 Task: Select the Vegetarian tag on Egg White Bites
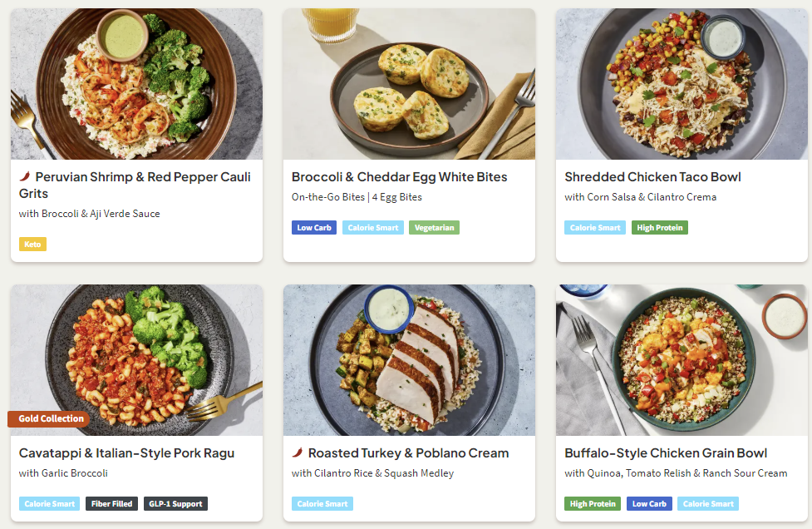click(x=434, y=228)
